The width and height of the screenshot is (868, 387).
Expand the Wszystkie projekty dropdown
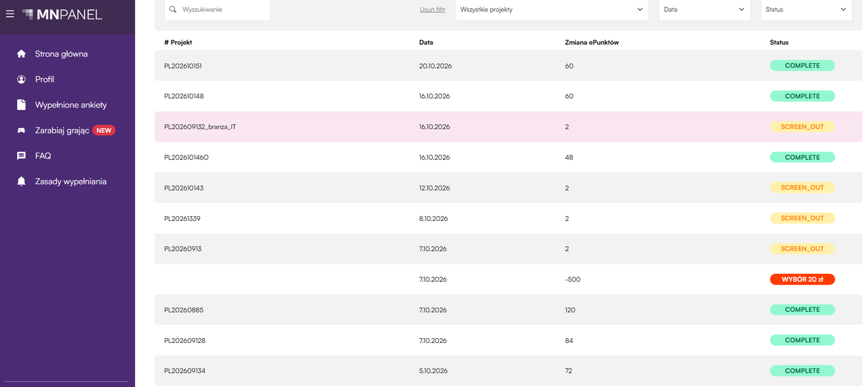[551, 9]
